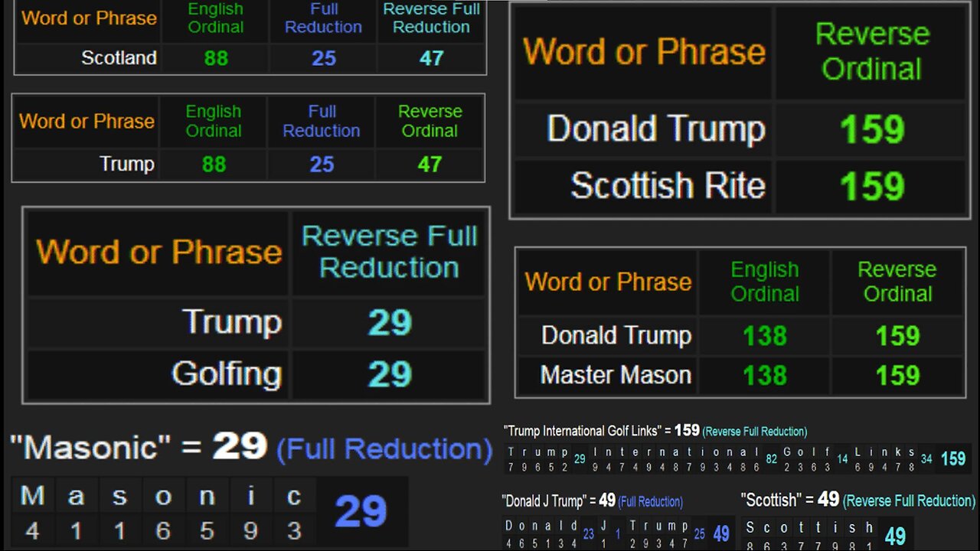Click the word Scotland in the top table
This screenshot has height=551, width=980.
[x=119, y=57]
